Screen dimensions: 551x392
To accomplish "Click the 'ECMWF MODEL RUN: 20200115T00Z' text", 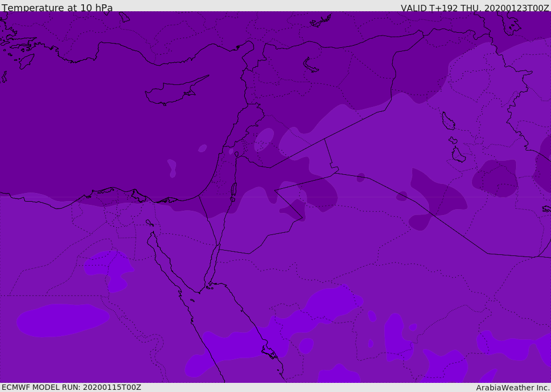I will tap(72, 387).
